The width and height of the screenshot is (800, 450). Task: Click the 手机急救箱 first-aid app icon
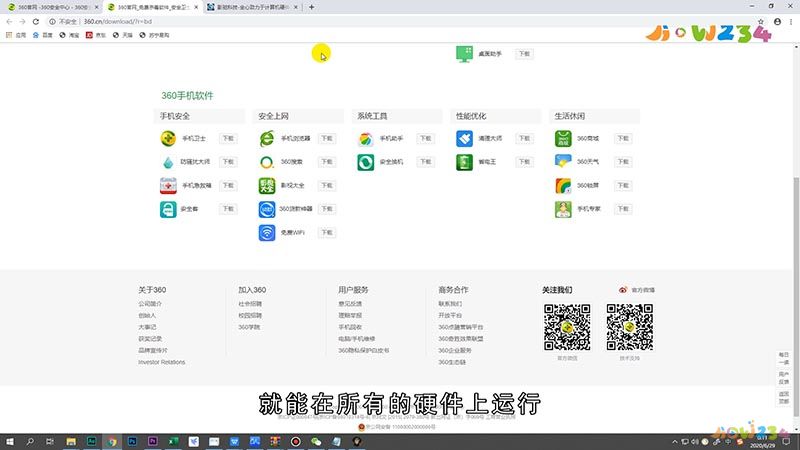tap(168, 186)
